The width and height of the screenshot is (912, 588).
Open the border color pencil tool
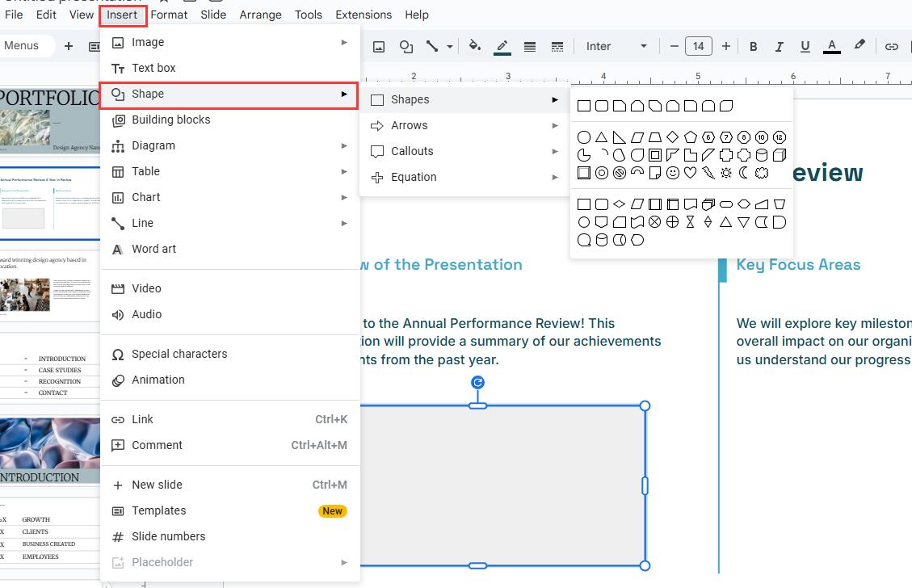tap(502, 47)
